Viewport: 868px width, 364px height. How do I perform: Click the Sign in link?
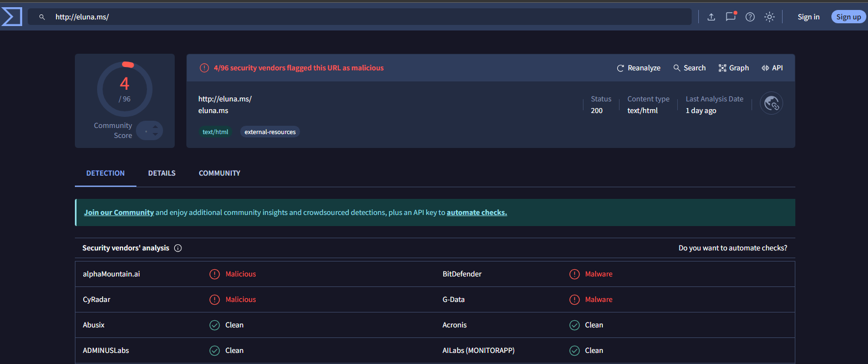pyautogui.click(x=809, y=17)
